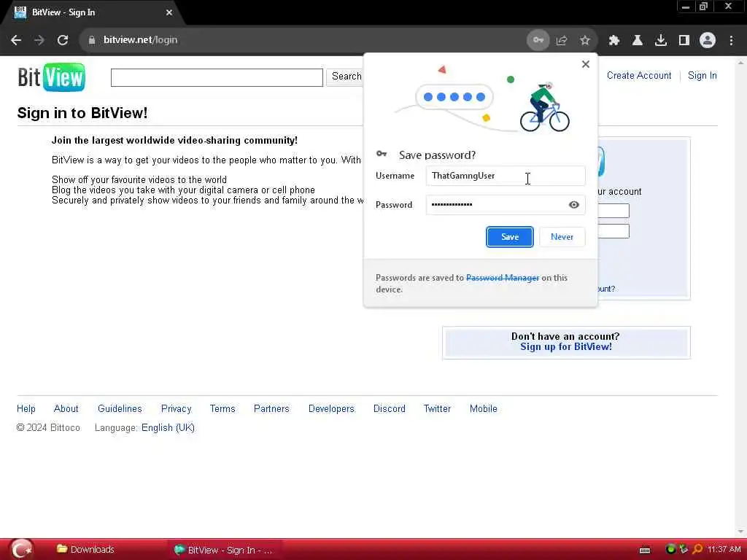Open the Chrome profile avatar
The height and width of the screenshot is (560, 747).
pyautogui.click(x=708, y=41)
